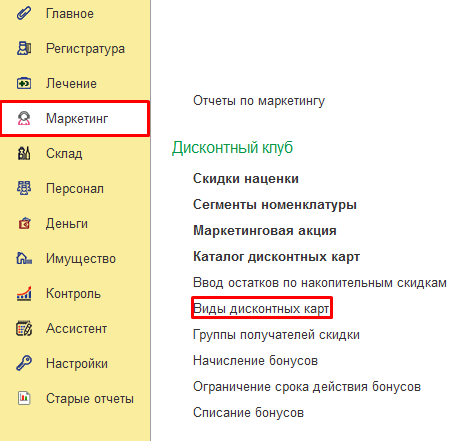Click the wallet icon for Деньги
Screen dimensions: 471x441
24,223
